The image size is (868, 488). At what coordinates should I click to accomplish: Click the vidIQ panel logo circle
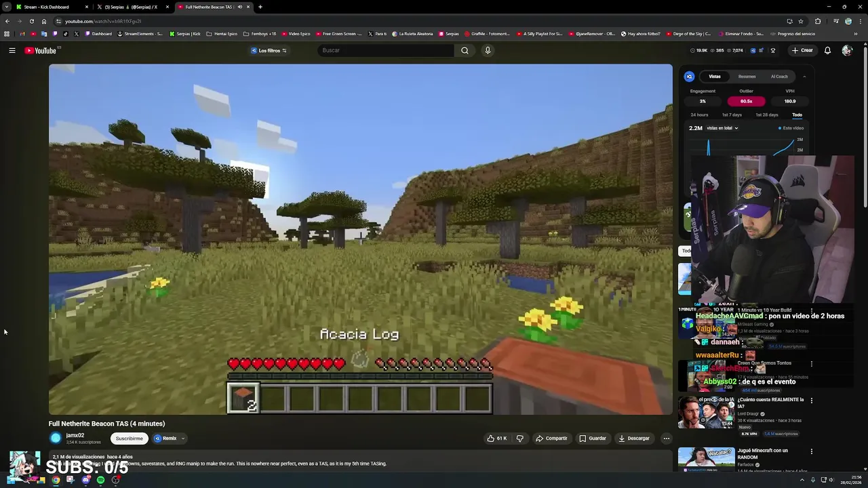689,77
